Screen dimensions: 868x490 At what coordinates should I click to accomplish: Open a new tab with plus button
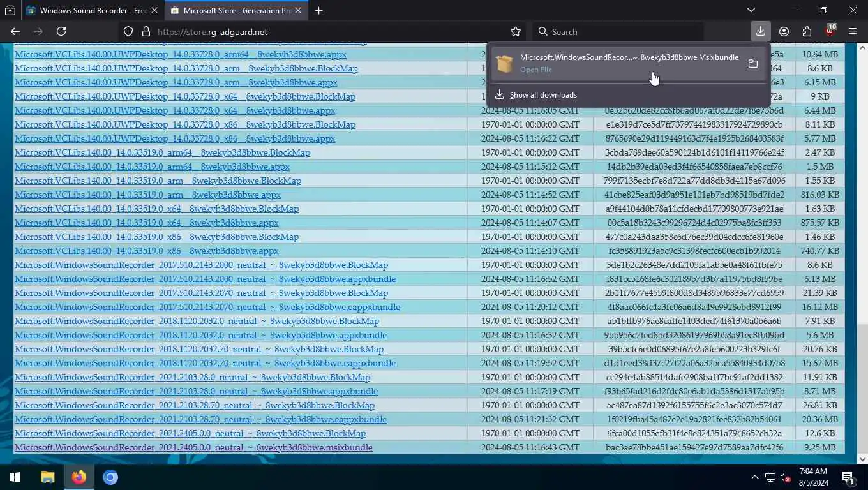click(318, 10)
